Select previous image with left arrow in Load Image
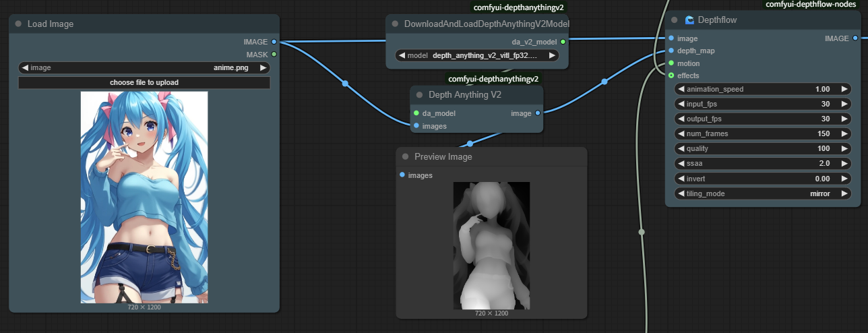868x333 pixels. pos(26,67)
